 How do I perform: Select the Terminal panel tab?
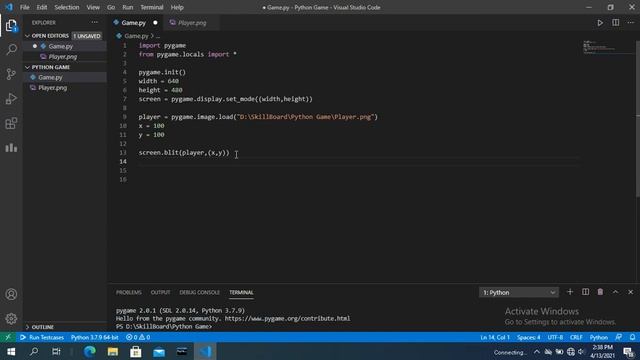point(241,292)
